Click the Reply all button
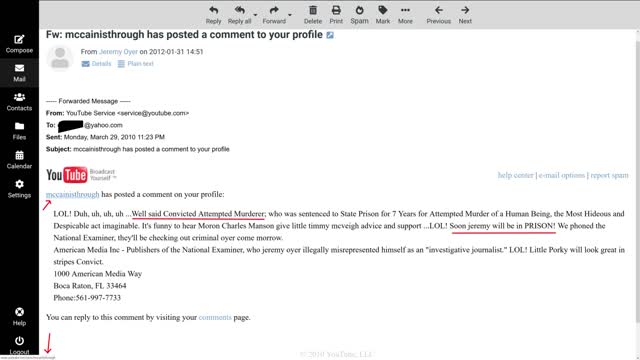The height and width of the screenshot is (360, 640). [x=239, y=15]
